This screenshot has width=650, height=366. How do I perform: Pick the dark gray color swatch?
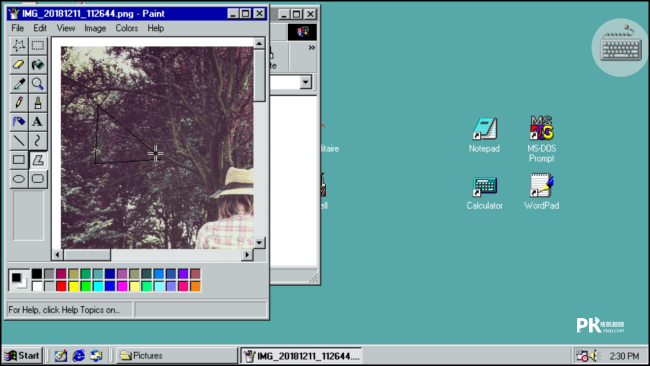tap(49, 274)
